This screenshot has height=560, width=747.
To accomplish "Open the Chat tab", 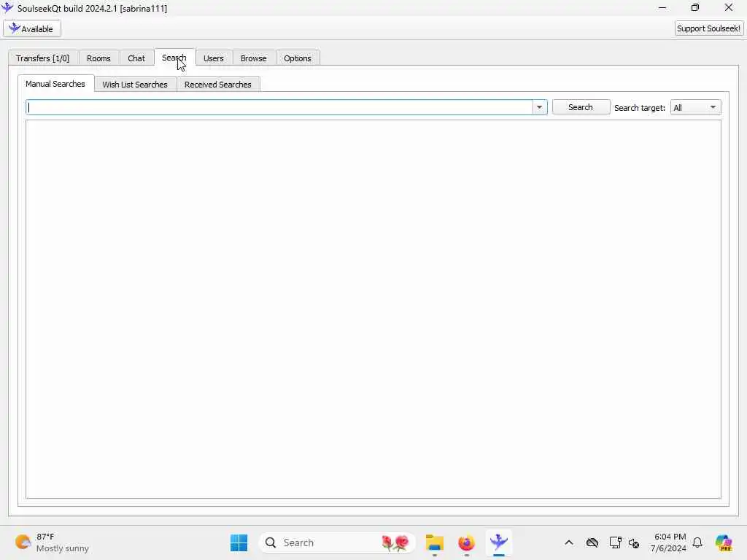I will coord(136,58).
